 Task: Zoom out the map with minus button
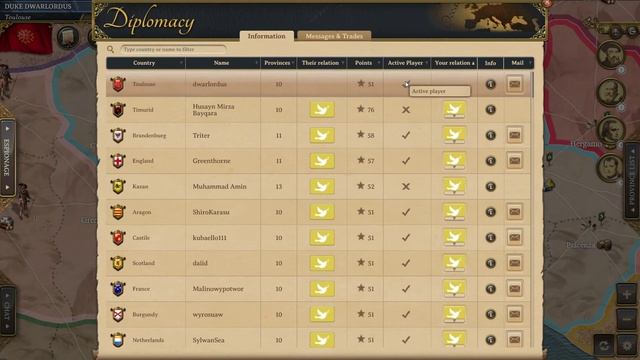point(627,319)
